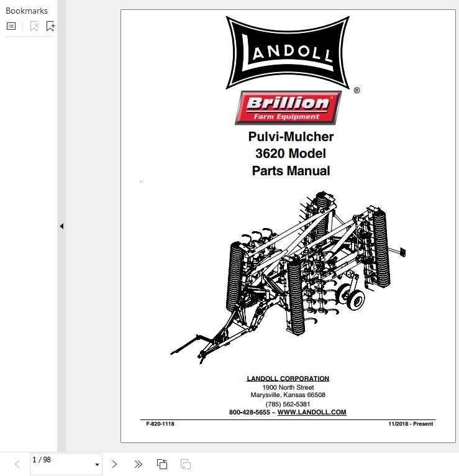Image resolution: width=459 pixels, height=476 pixels.
Task: Click the add new bookmark icon
Action: coord(50,26)
